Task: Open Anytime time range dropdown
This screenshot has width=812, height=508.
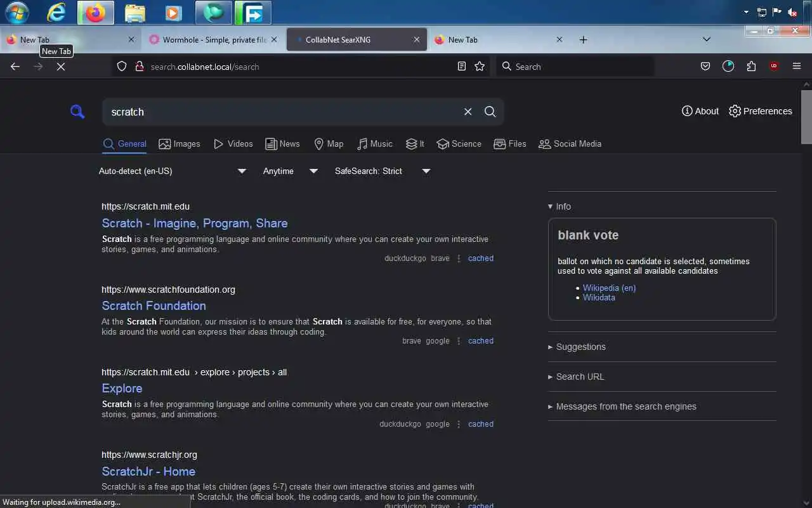Action: 291,171
